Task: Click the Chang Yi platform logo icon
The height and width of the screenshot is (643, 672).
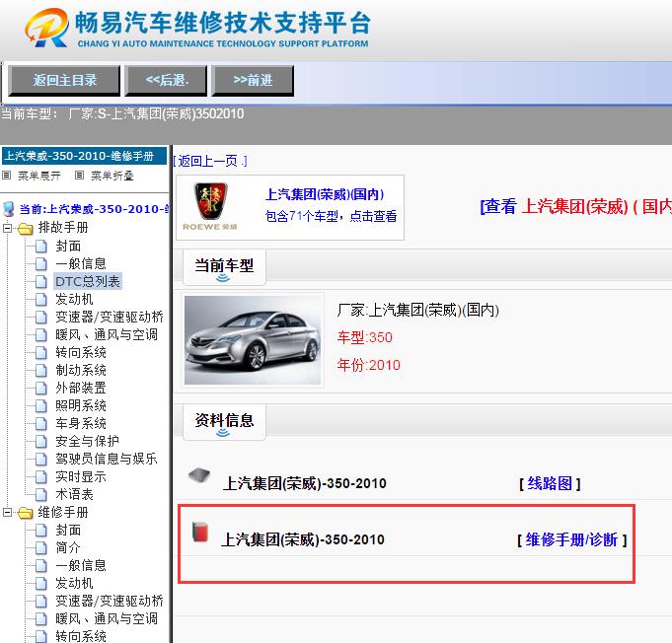Action: click(46, 28)
